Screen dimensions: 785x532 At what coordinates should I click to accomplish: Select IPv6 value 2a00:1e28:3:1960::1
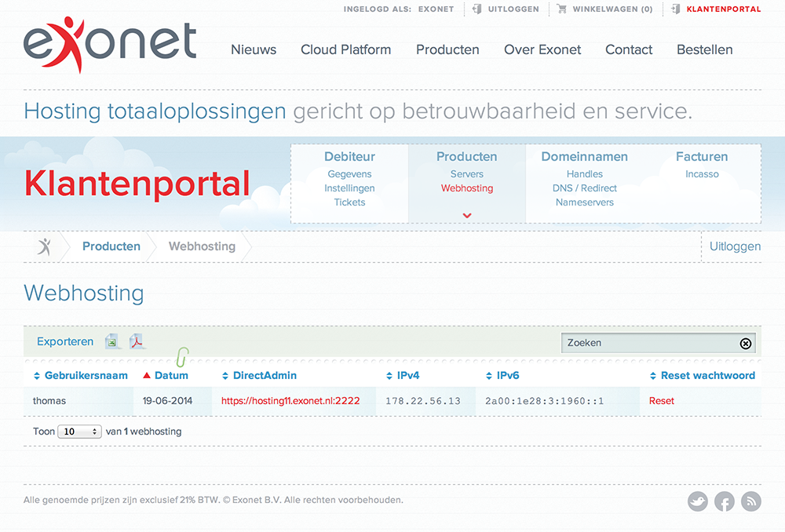point(544,401)
